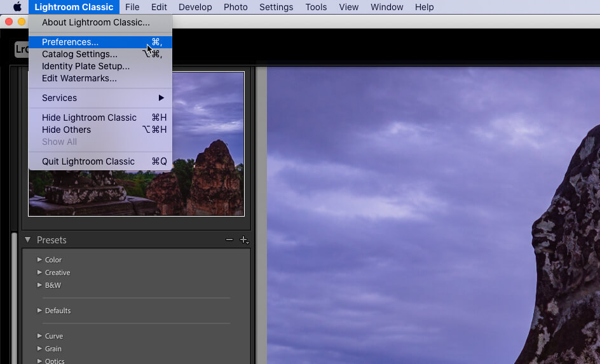600x364 pixels.
Task: Click the minus icon in Presets header
Action: coord(229,240)
